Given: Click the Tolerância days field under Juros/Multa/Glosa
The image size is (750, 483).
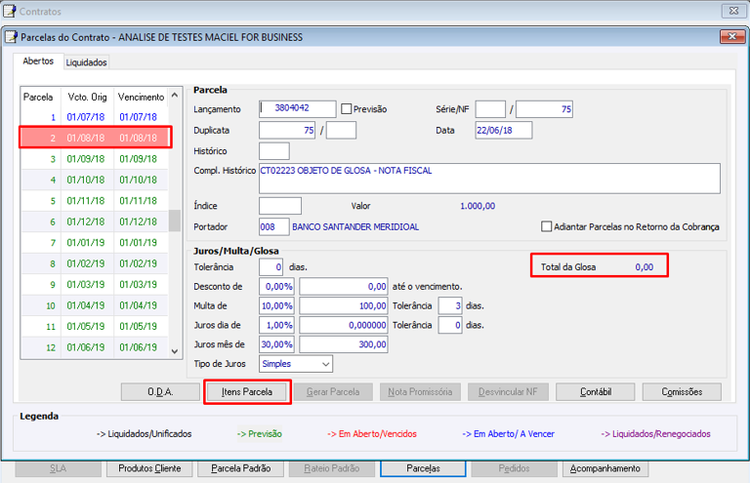Looking at the screenshot, I should click(x=271, y=267).
